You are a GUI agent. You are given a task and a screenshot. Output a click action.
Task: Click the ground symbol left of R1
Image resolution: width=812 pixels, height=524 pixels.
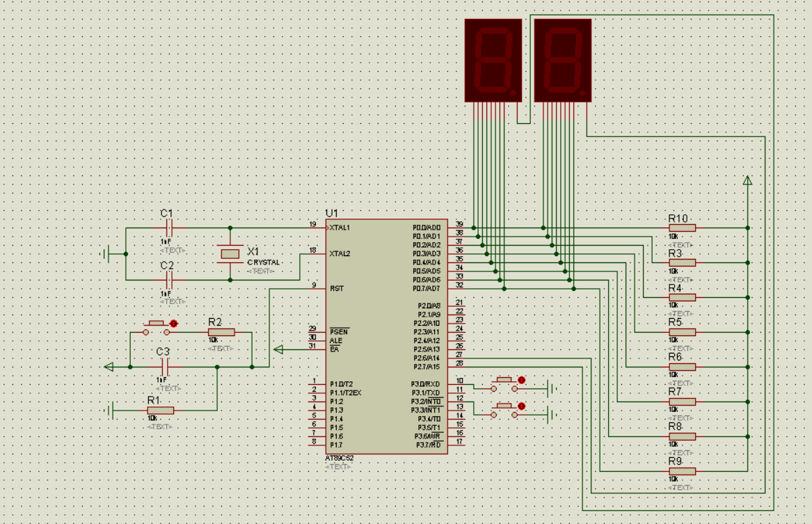tap(109, 411)
